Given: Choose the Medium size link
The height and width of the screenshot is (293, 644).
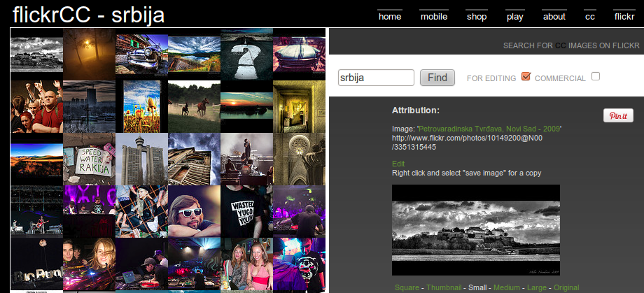Looking at the screenshot, I should (506, 287).
